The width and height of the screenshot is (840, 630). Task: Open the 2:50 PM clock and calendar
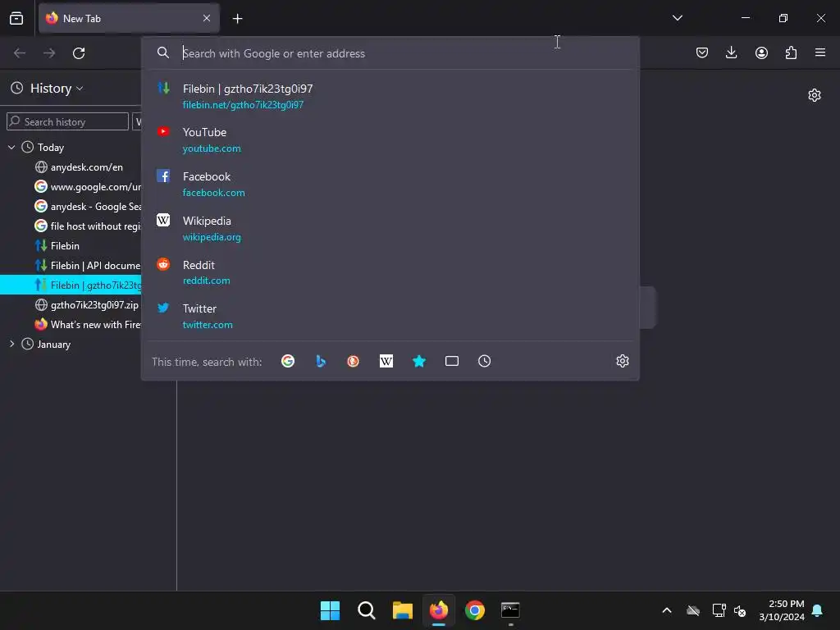coord(782,610)
